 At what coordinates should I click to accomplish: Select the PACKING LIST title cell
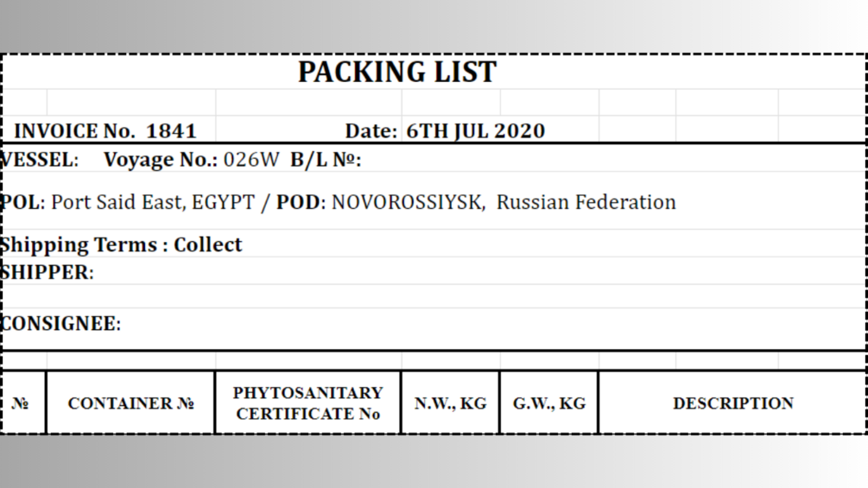pos(434,72)
